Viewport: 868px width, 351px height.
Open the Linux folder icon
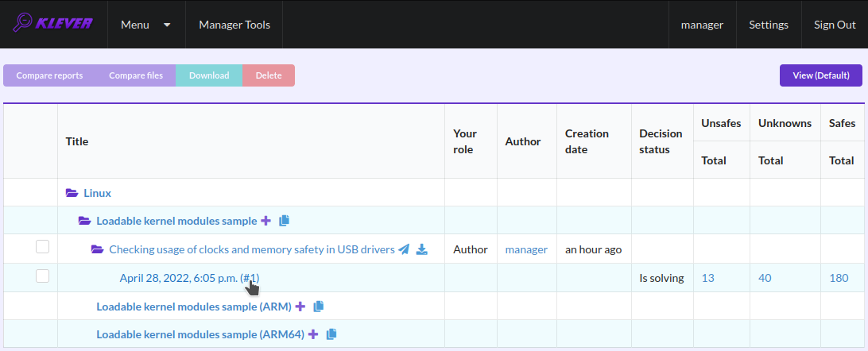[72, 193]
